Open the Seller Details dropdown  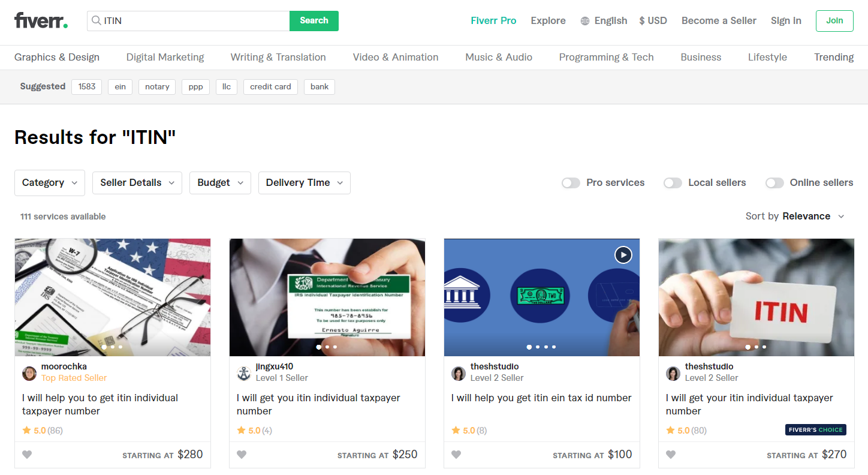click(x=137, y=183)
